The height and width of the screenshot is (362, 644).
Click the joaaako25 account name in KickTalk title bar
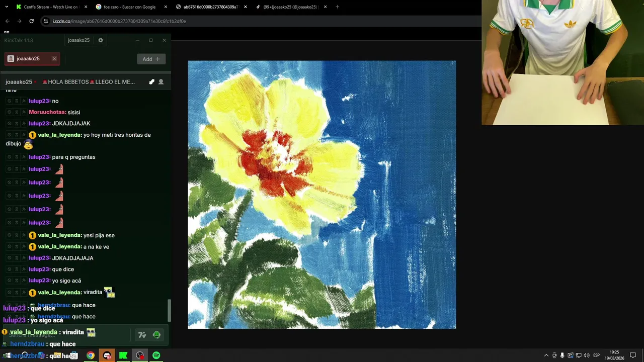[78, 40]
